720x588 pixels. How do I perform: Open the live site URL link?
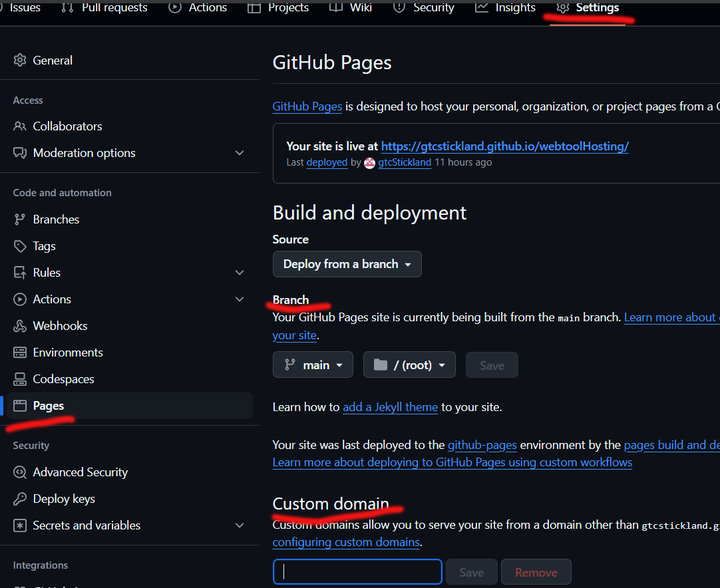(504, 146)
